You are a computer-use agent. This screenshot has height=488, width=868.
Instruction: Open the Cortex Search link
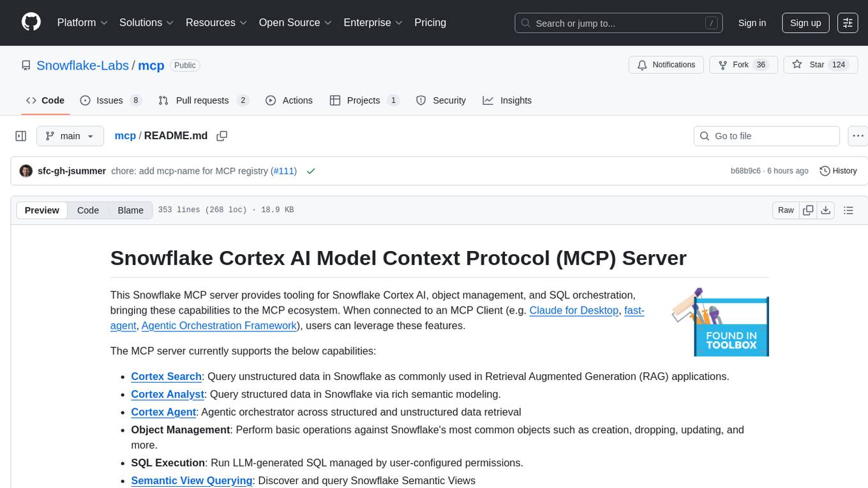tap(167, 377)
